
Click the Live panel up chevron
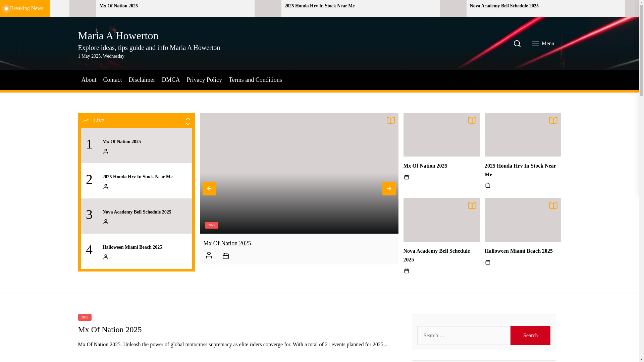(187, 119)
